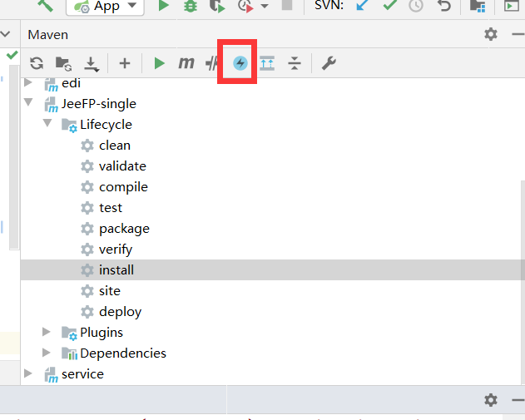Open the App run configuration dropdown
Screen dimensions: 525x420
tap(105, 7)
